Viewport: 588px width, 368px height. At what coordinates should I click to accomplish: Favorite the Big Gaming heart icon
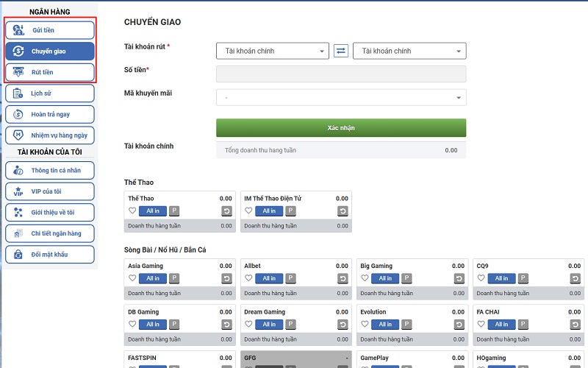point(365,278)
